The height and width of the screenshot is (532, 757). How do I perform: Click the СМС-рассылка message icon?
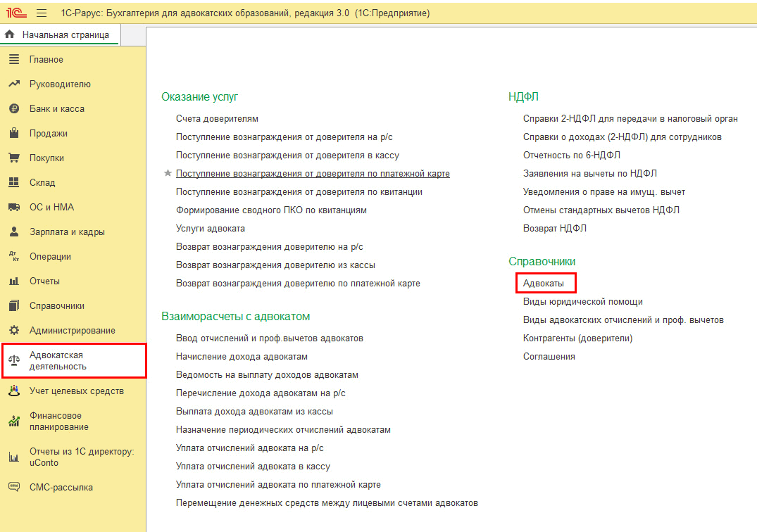[13, 487]
